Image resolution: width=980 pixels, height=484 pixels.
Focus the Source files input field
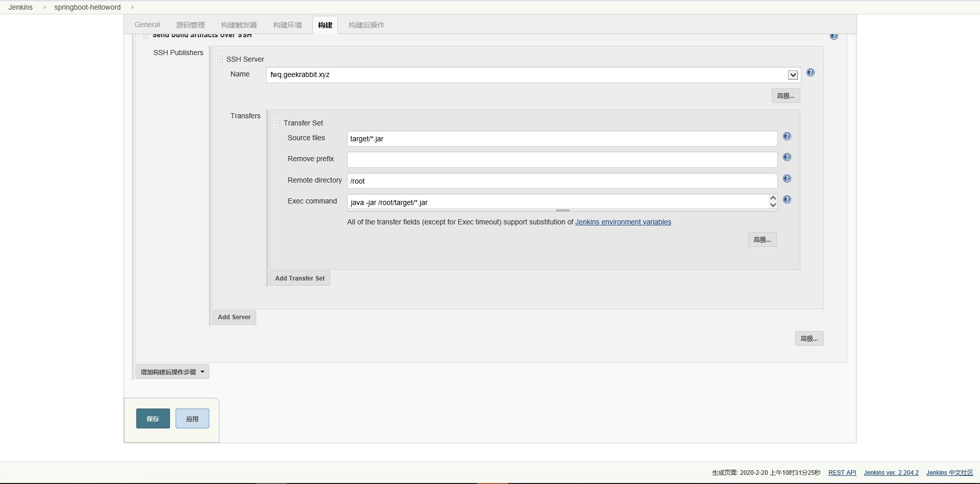click(562, 139)
